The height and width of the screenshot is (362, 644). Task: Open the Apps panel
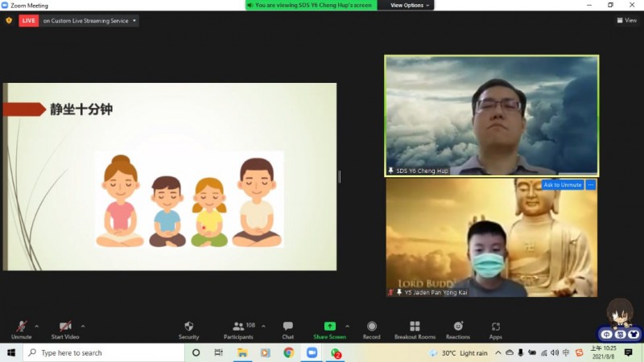pos(495,329)
